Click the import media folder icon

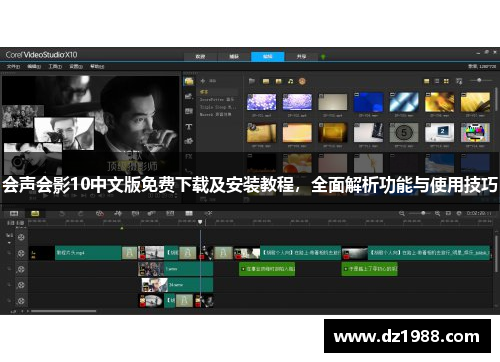(252, 81)
